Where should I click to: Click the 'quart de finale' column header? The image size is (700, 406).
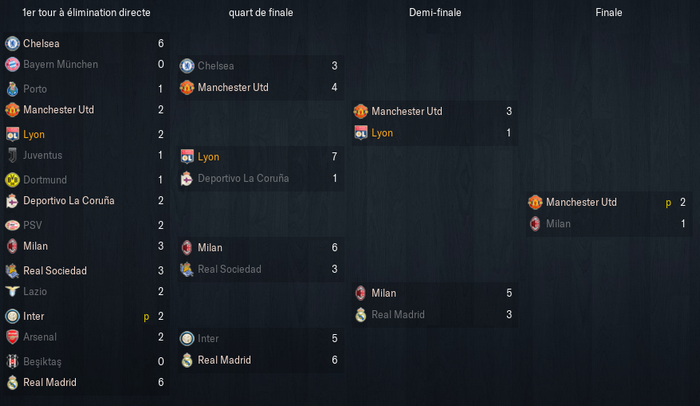point(261,13)
